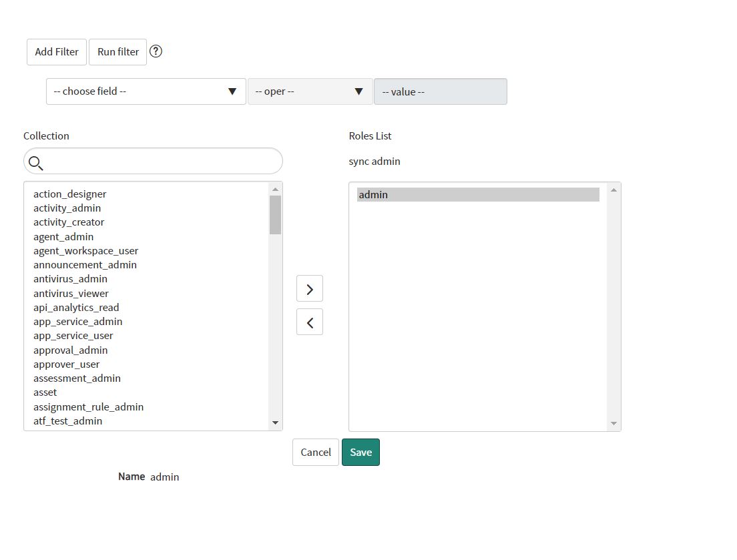Viewport: 737px width, 560px height.
Task: Click the left arrow to remove a role
Action: (309, 322)
